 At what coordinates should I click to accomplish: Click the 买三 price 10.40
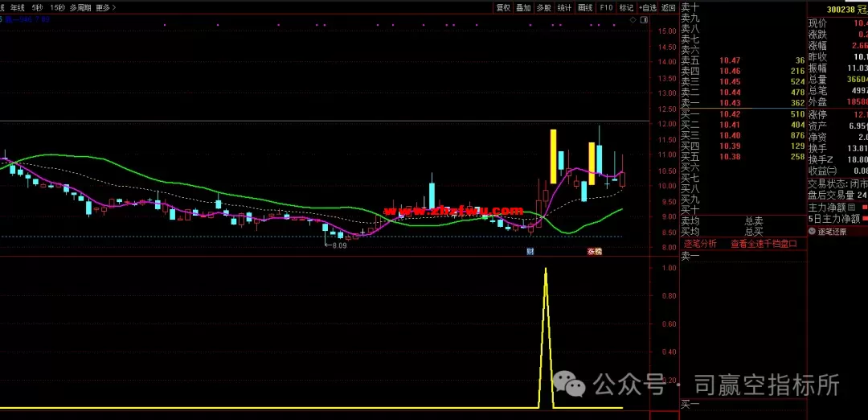[730, 135]
